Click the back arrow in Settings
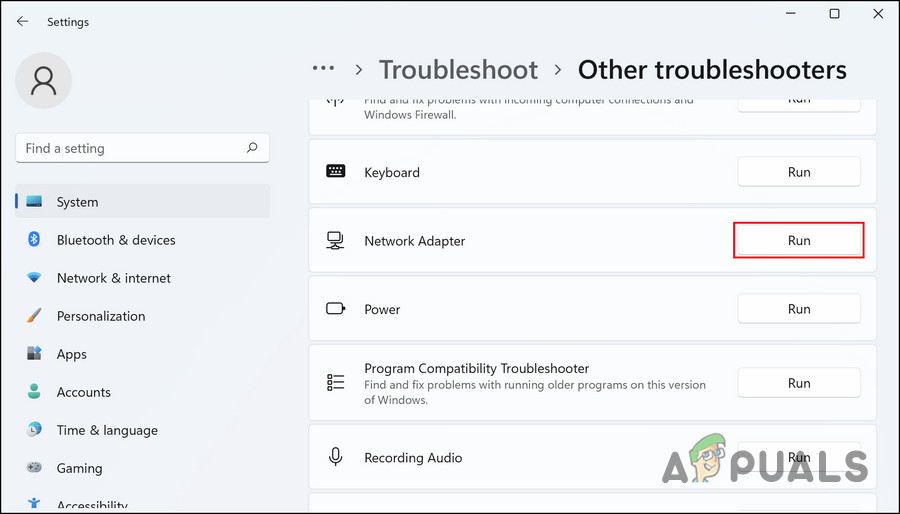Screen dimensions: 900x514 click(22, 21)
